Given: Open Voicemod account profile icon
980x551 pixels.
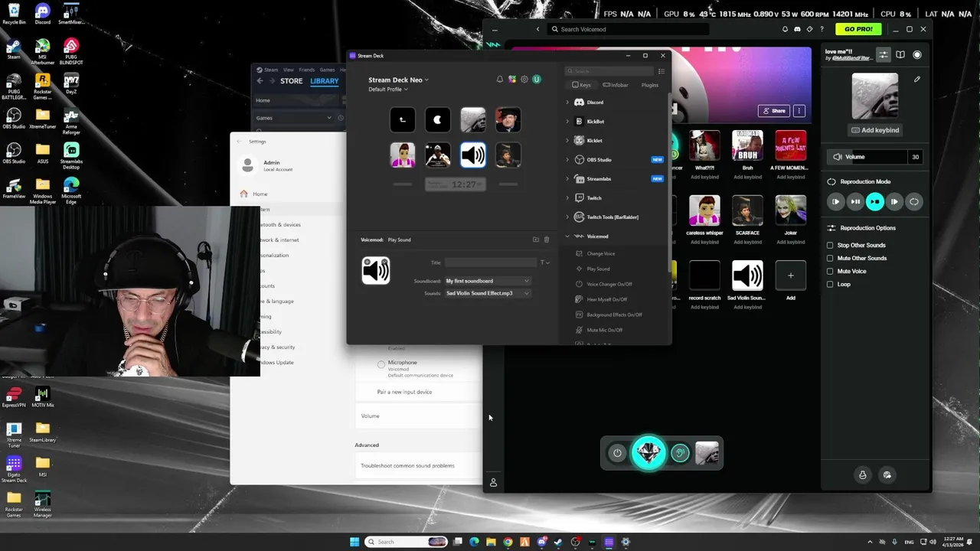Looking at the screenshot, I should [493, 483].
